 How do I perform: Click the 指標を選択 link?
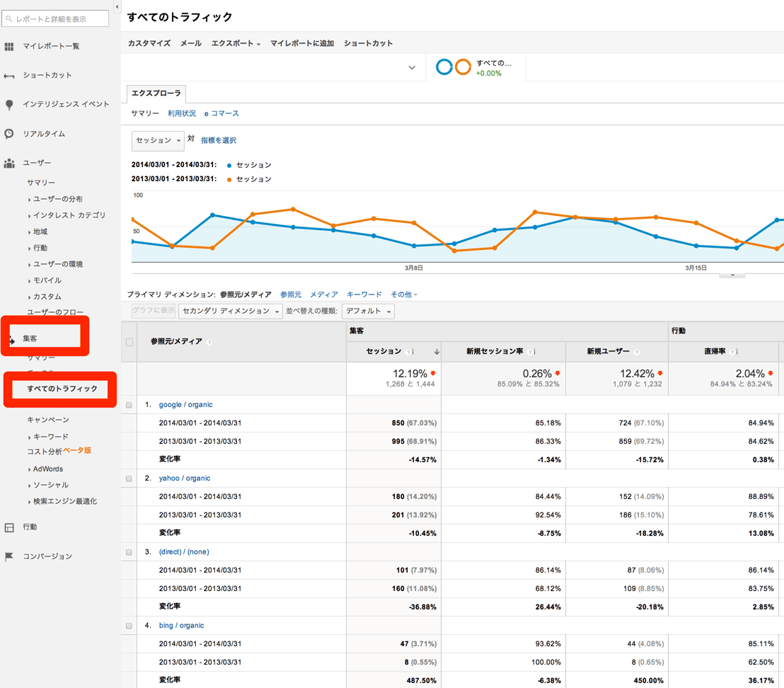click(x=219, y=141)
